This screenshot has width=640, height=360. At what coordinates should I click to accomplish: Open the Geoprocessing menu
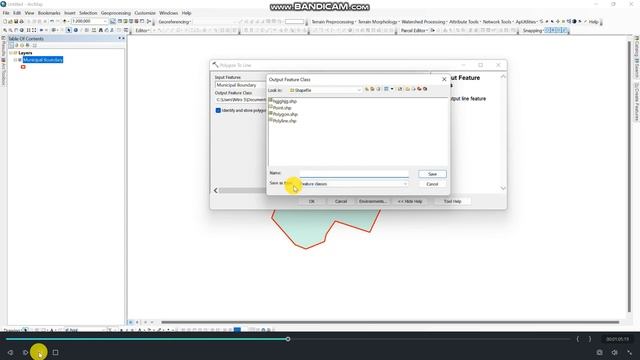pos(116,13)
